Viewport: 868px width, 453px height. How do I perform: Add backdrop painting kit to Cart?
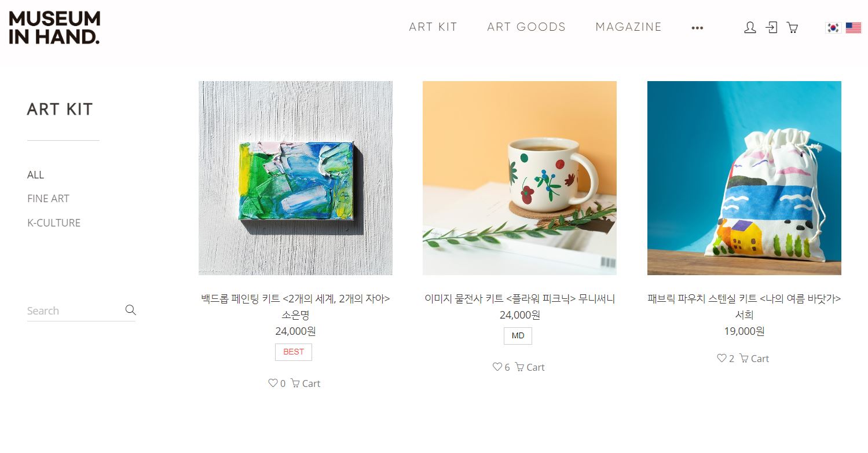pyautogui.click(x=306, y=383)
